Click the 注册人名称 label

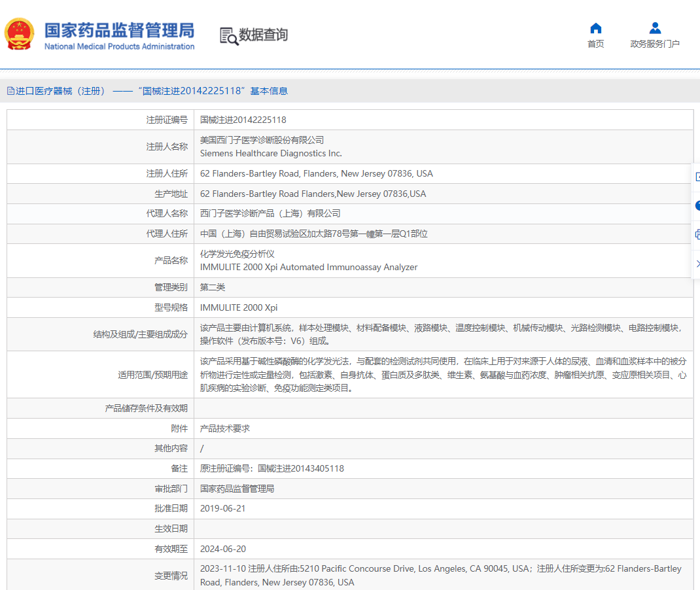click(167, 147)
